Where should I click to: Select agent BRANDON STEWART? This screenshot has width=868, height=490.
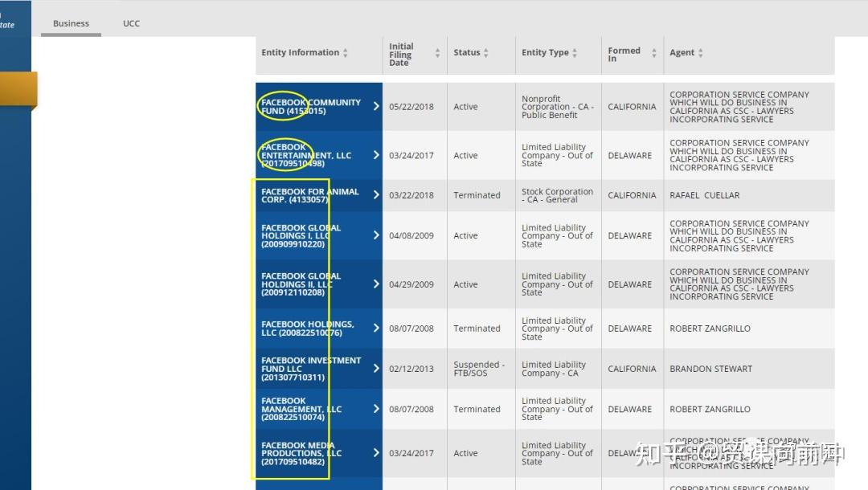pyautogui.click(x=710, y=369)
